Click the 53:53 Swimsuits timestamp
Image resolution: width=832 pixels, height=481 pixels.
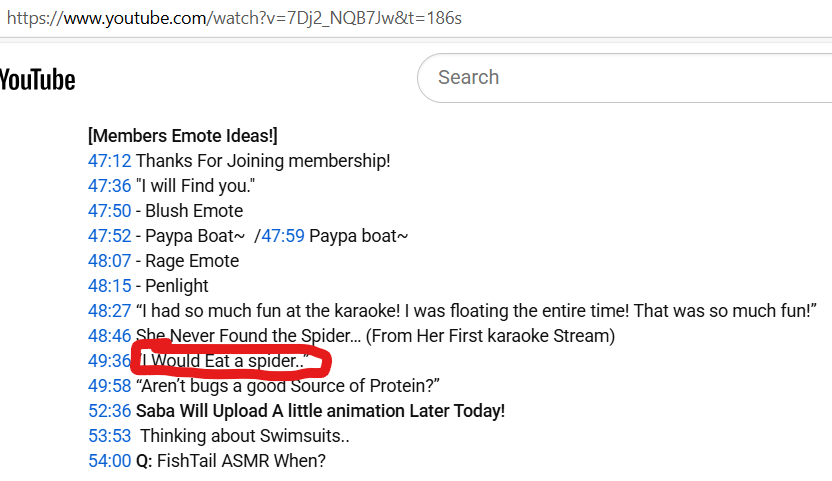(109, 435)
